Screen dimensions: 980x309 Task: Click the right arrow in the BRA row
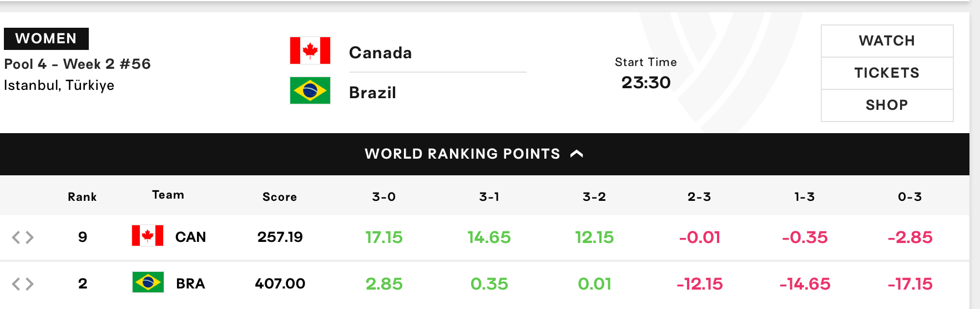click(29, 284)
